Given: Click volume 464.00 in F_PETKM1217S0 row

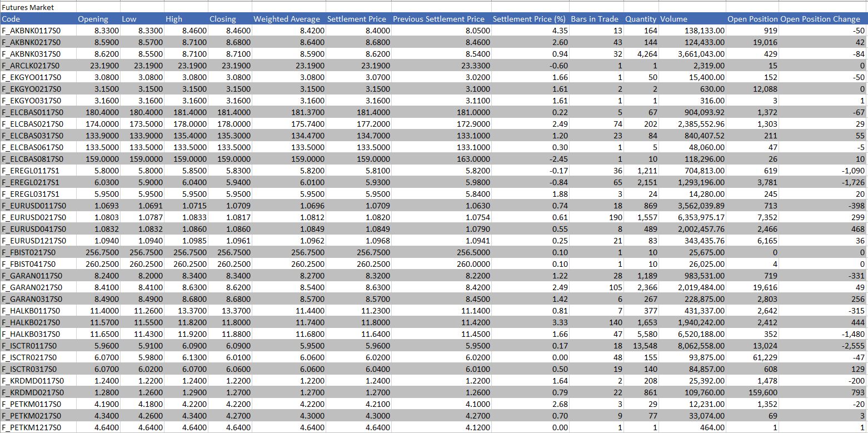Looking at the screenshot, I should pyautogui.click(x=692, y=427).
